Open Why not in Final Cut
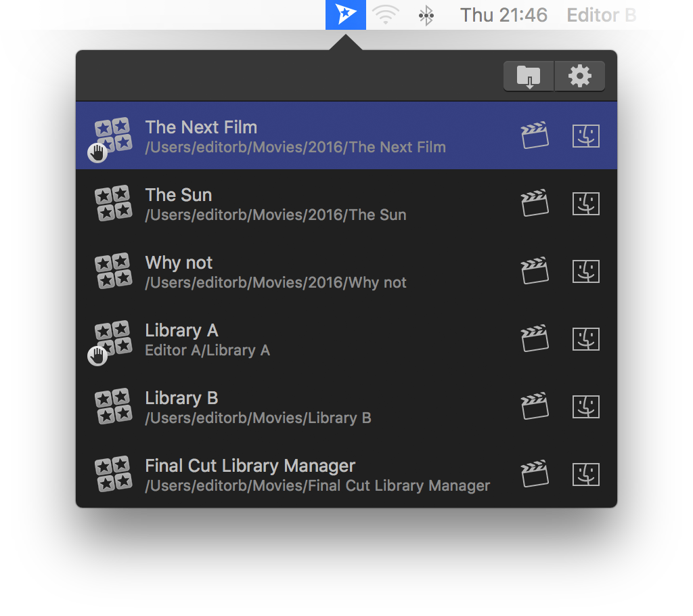This screenshot has height=616, width=693. click(535, 271)
